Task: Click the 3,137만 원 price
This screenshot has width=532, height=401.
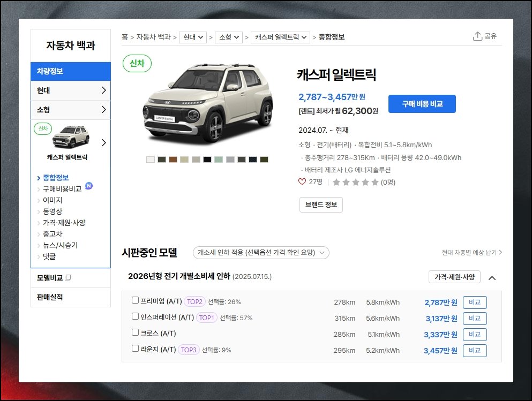Action: 441,319
